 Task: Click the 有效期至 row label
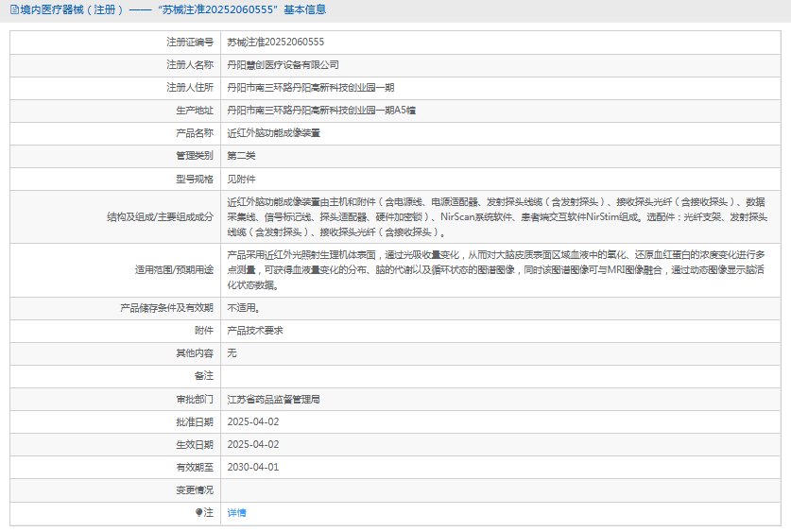pos(195,468)
